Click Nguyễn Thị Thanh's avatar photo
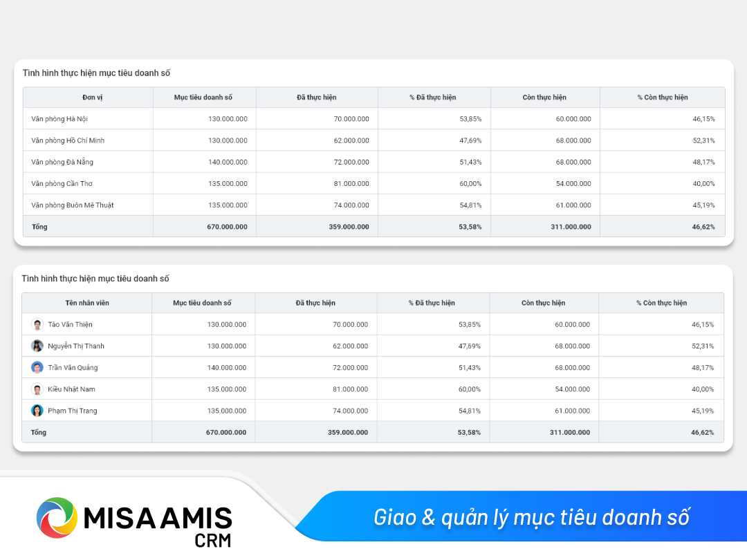 [x=37, y=346]
